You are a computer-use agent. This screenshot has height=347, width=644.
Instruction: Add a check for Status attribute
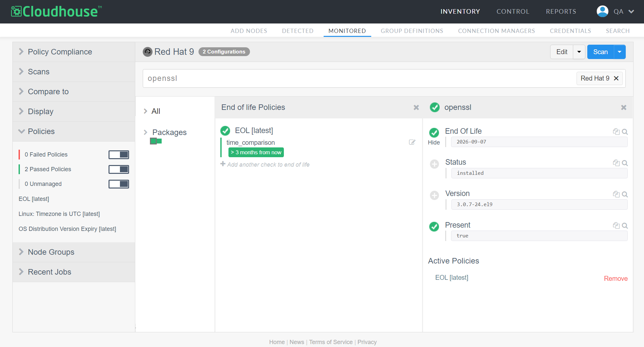coord(434,164)
